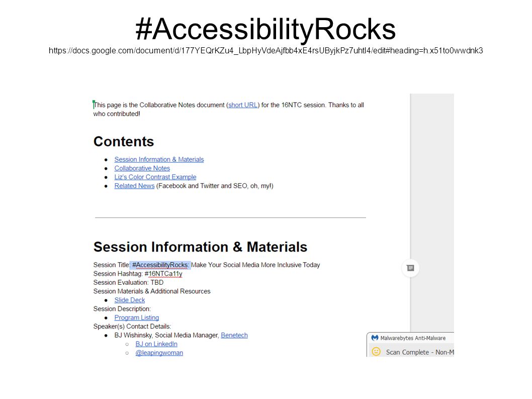Viewport: 532px width, 399px height.
Task: Open the Slide Deck link
Action: tap(129, 300)
